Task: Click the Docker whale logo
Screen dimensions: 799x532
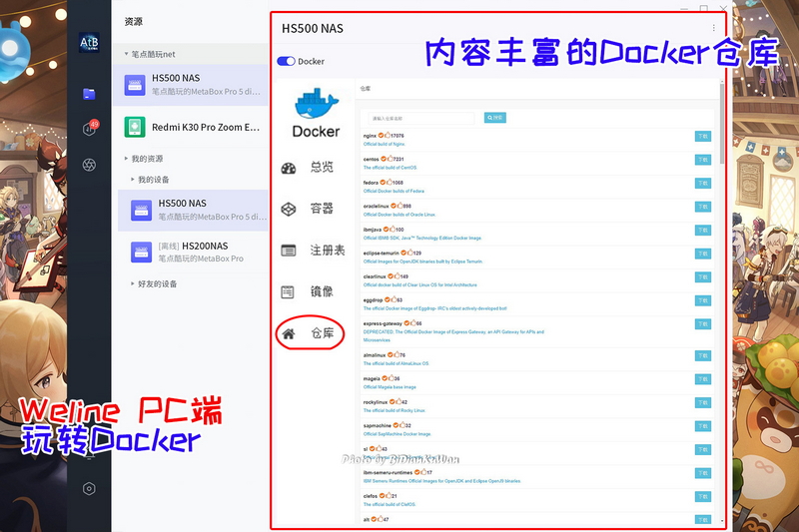Action: (x=317, y=104)
